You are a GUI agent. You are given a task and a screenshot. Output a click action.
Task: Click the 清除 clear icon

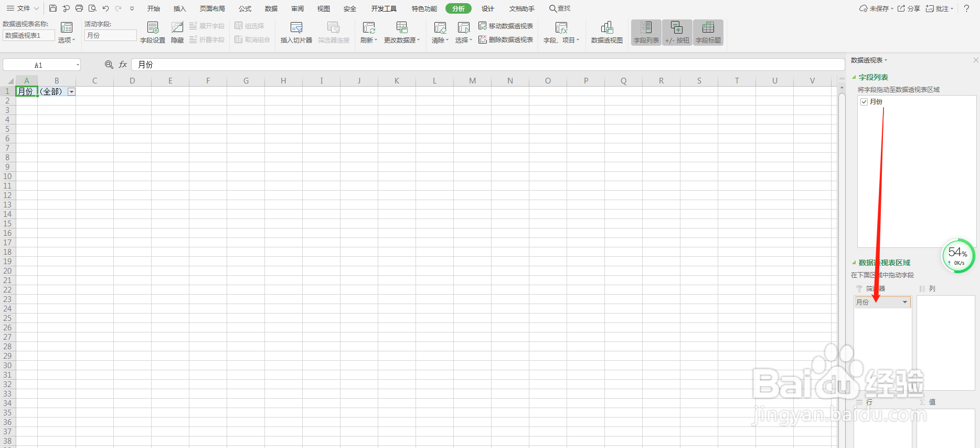[x=440, y=27]
